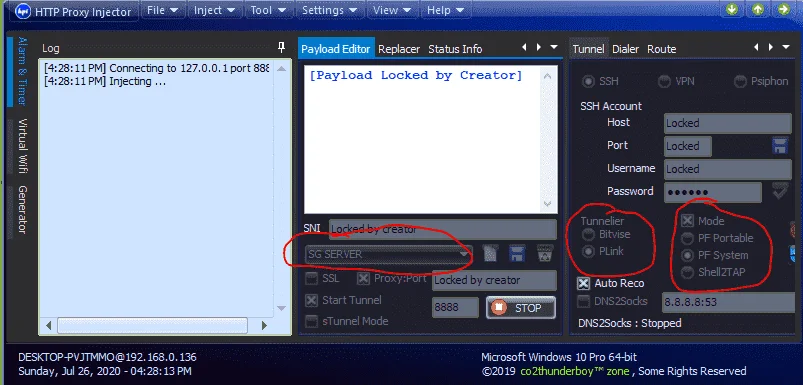Toggle the Start Tunnel checkbox
Viewport: 803px width, 385px height.
(x=311, y=301)
